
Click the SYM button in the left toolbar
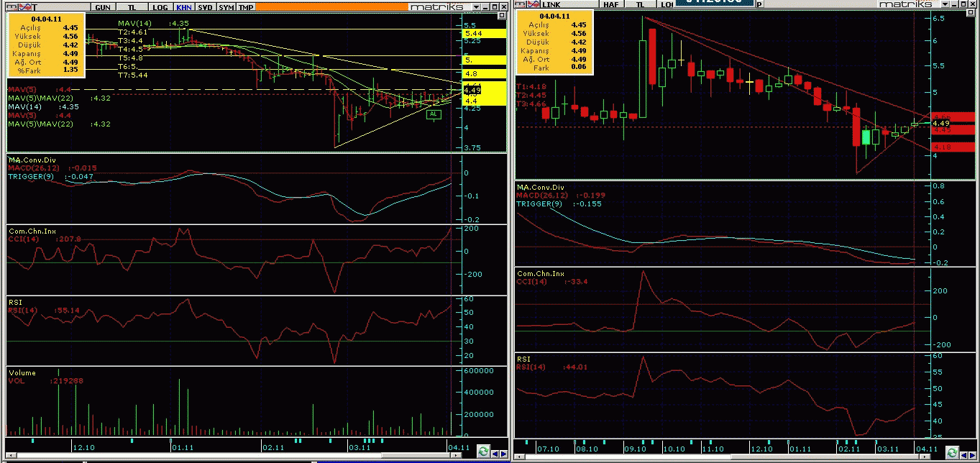pyautogui.click(x=226, y=7)
